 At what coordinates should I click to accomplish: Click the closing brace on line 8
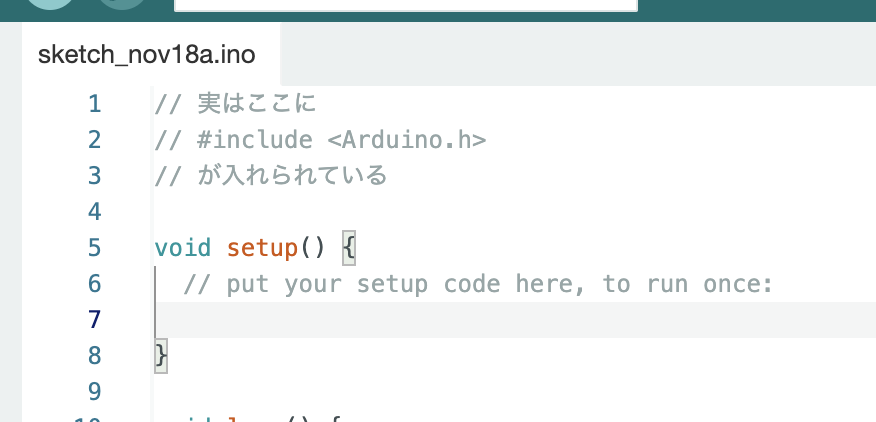click(161, 355)
